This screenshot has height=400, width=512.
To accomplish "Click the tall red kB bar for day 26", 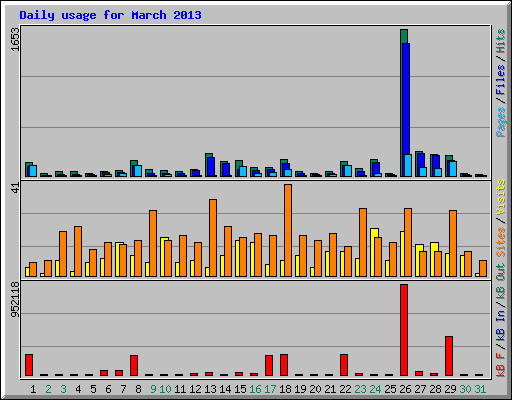I will (404, 330).
